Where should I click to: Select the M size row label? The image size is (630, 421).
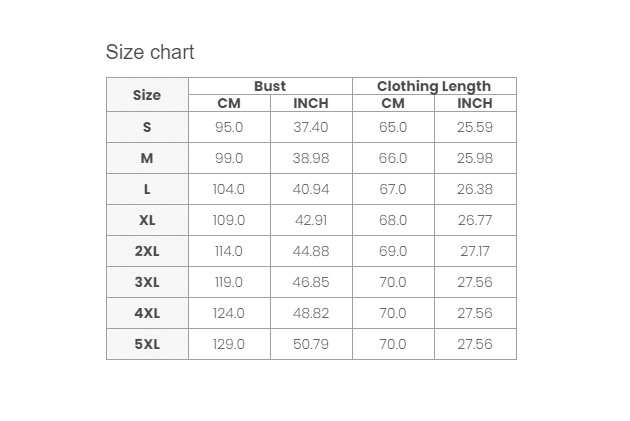(147, 158)
